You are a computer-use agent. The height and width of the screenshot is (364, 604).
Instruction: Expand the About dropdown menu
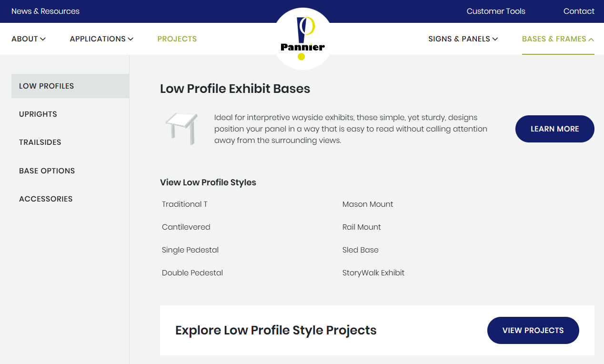click(29, 39)
